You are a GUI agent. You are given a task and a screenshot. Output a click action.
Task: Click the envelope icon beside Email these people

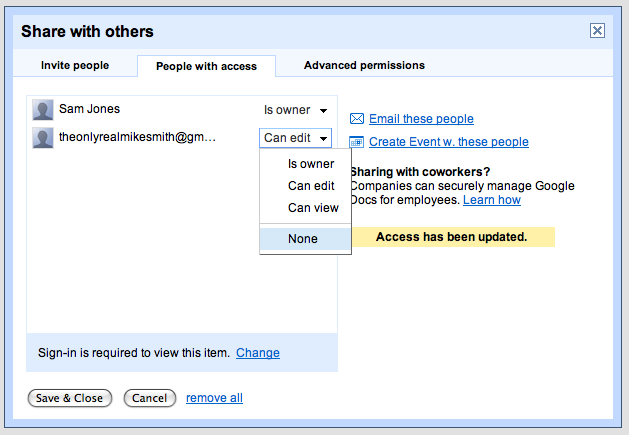357,119
